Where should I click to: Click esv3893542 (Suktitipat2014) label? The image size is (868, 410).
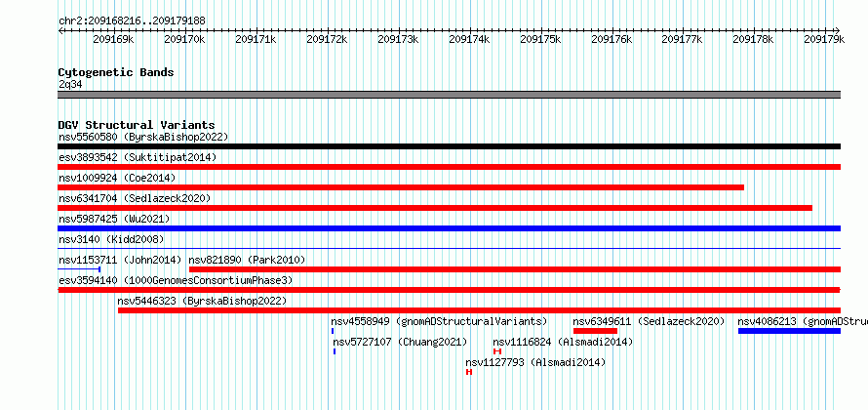point(138,157)
